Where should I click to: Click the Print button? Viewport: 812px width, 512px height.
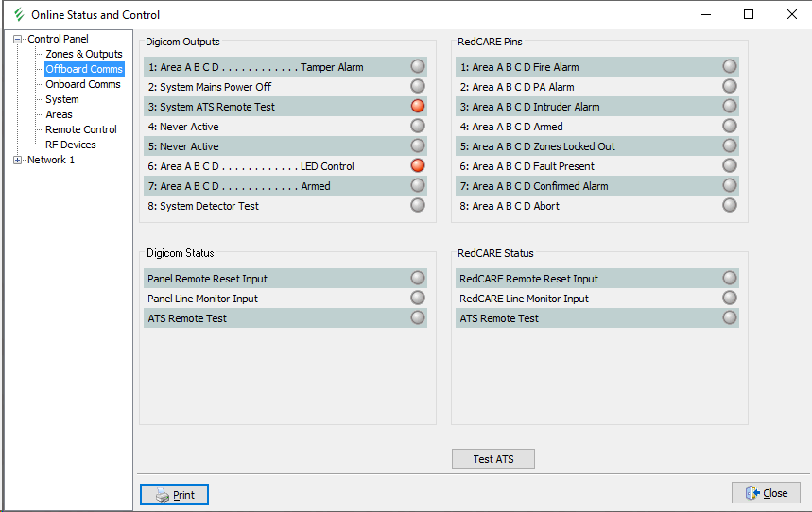click(174, 494)
